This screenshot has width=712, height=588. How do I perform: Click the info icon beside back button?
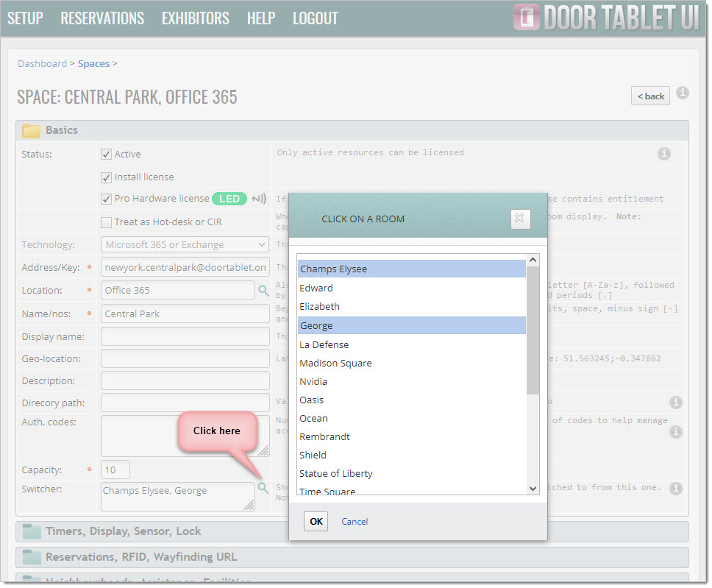(683, 93)
